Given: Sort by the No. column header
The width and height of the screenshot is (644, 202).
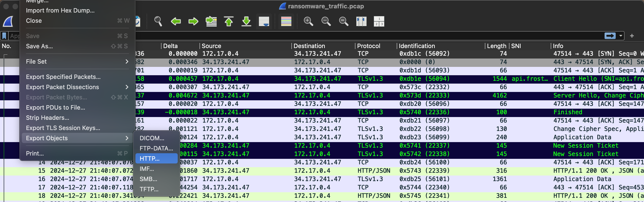Looking at the screenshot, I should click(6, 46).
